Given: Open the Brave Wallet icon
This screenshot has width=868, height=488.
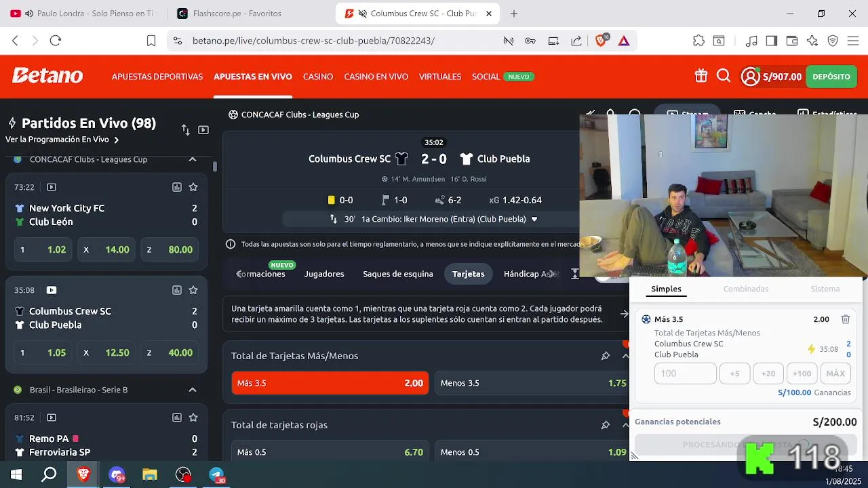Looking at the screenshot, I should pos(791,41).
